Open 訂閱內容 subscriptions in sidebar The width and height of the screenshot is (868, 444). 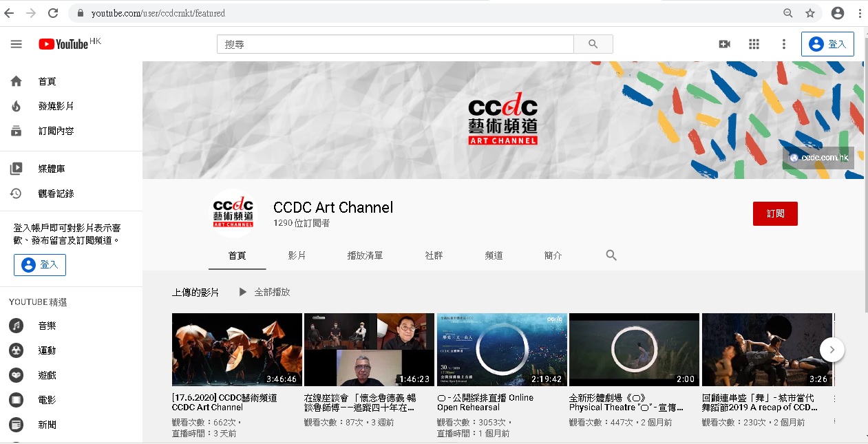71,131
